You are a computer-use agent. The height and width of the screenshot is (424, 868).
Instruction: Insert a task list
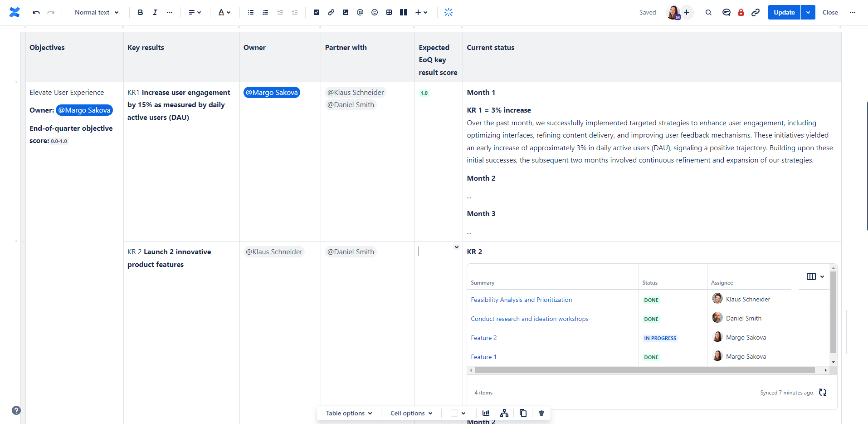tap(317, 12)
